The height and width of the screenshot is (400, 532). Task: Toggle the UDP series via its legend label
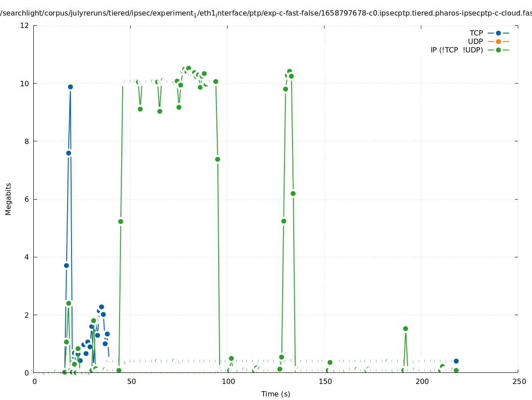[x=475, y=41]
